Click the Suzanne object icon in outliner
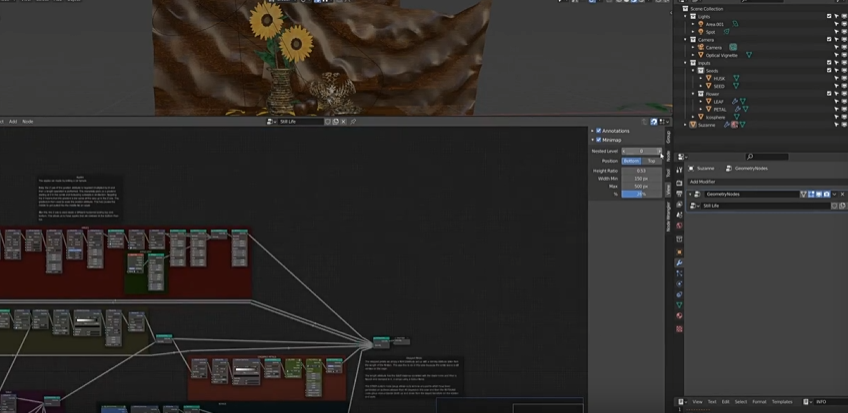This screenshot has width=848, height=413. click(693, 125)
